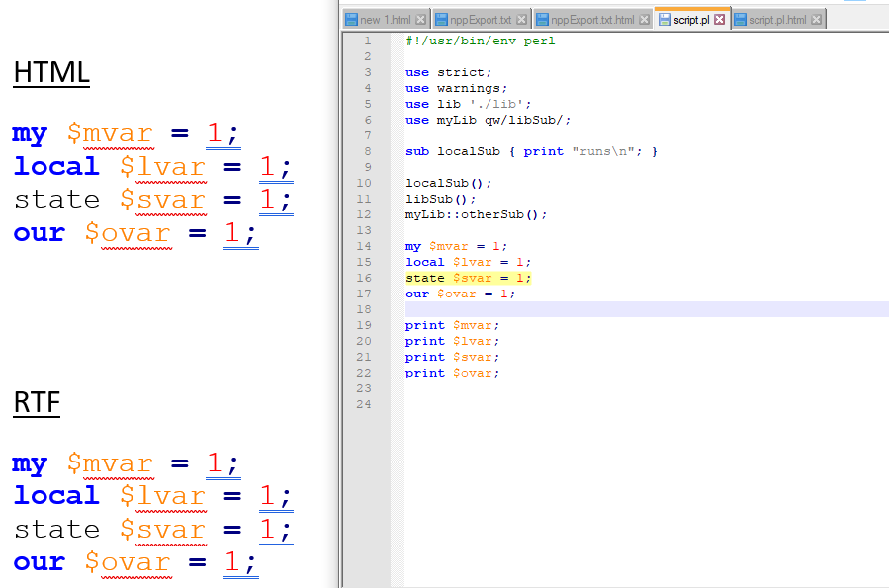This screenshot has width=889, height=588.
Task: Click the RTF heading in the document
Action: 37,402
